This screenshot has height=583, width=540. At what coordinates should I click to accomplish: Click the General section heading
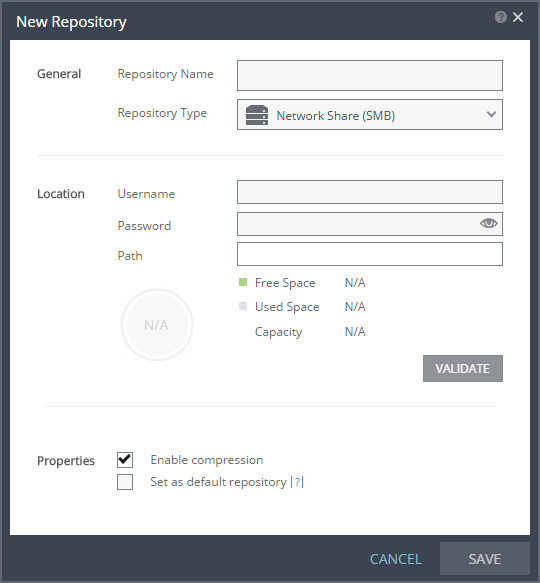[59, 74]
